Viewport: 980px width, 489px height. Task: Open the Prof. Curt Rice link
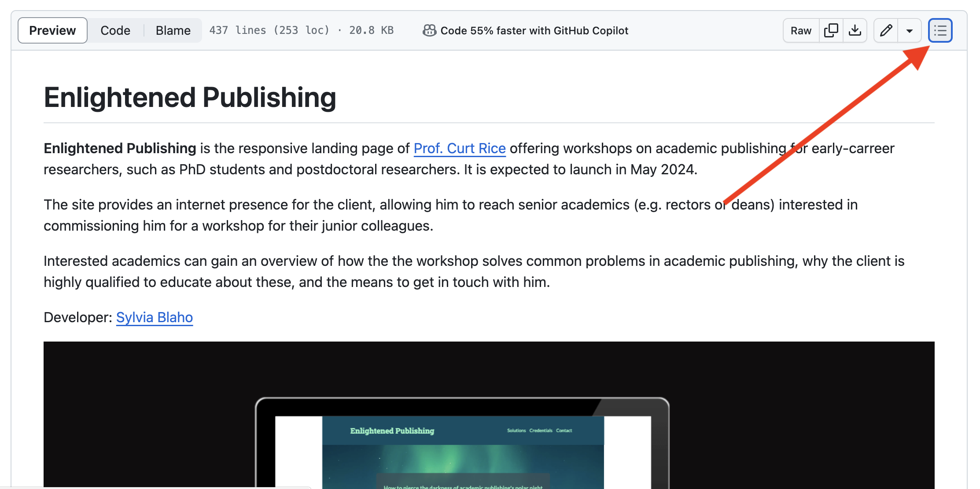459,148
